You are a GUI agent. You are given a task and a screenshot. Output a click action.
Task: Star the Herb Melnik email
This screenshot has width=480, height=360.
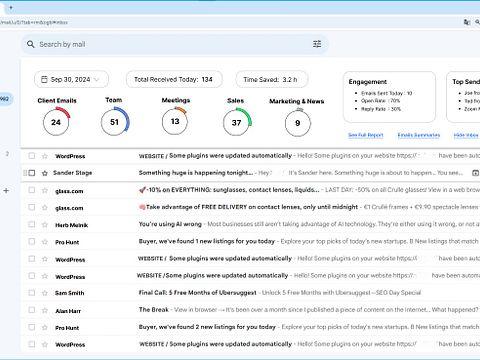(45, 225)
